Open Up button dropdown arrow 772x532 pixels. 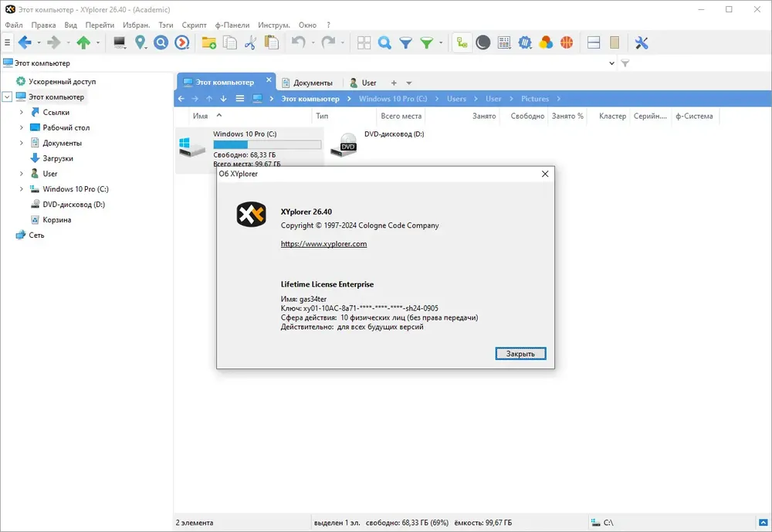point(97,43)
